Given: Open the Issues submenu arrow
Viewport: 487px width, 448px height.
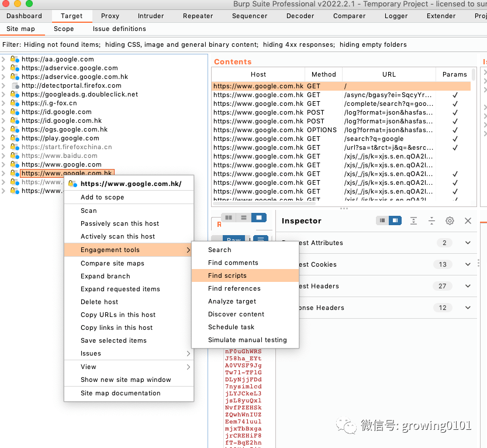Looking at the screenshot, I should pyautogui.click(x=188, y=353).
